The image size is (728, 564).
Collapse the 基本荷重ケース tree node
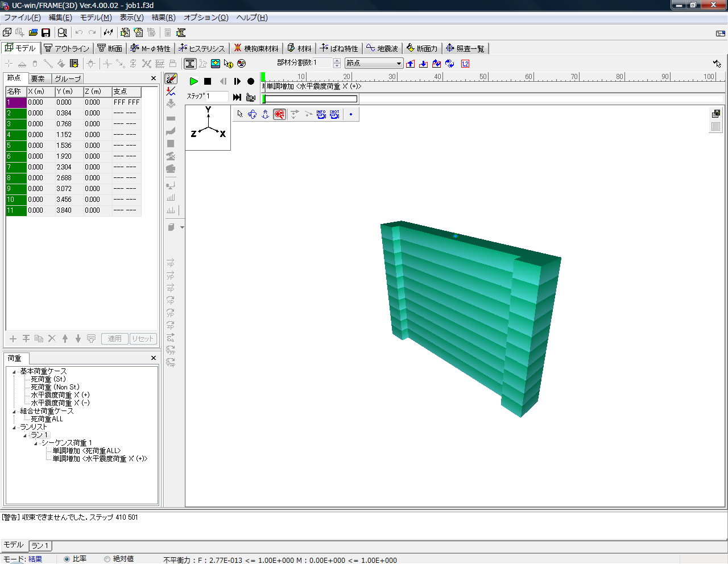click(14, 371)
